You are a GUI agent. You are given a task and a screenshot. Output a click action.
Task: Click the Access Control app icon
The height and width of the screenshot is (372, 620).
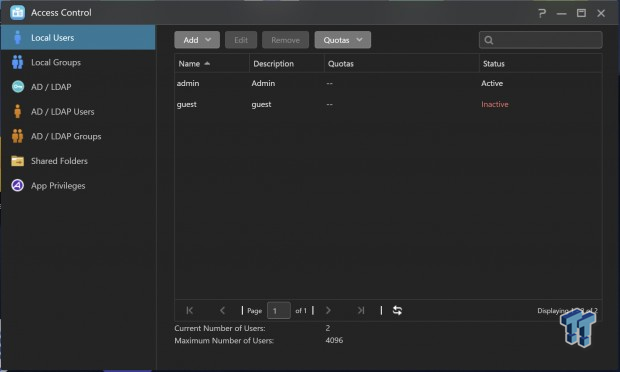(x=17, y=13)
